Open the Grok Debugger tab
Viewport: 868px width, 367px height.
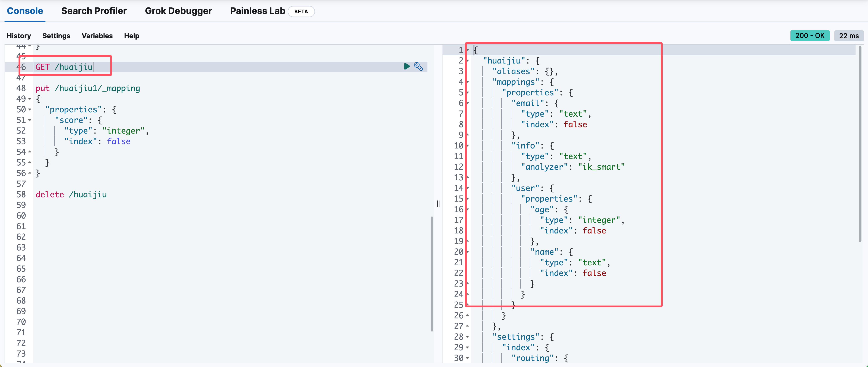[x=178, y=11]
